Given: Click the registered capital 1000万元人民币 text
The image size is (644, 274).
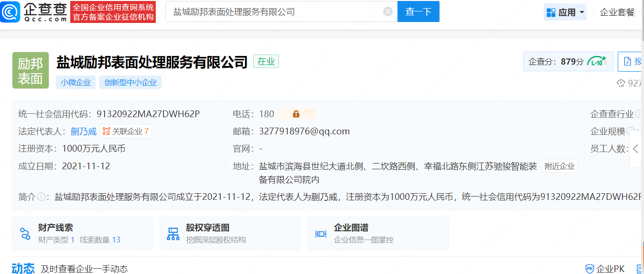Looking at the screenshot, I should [x=94, y=149].
